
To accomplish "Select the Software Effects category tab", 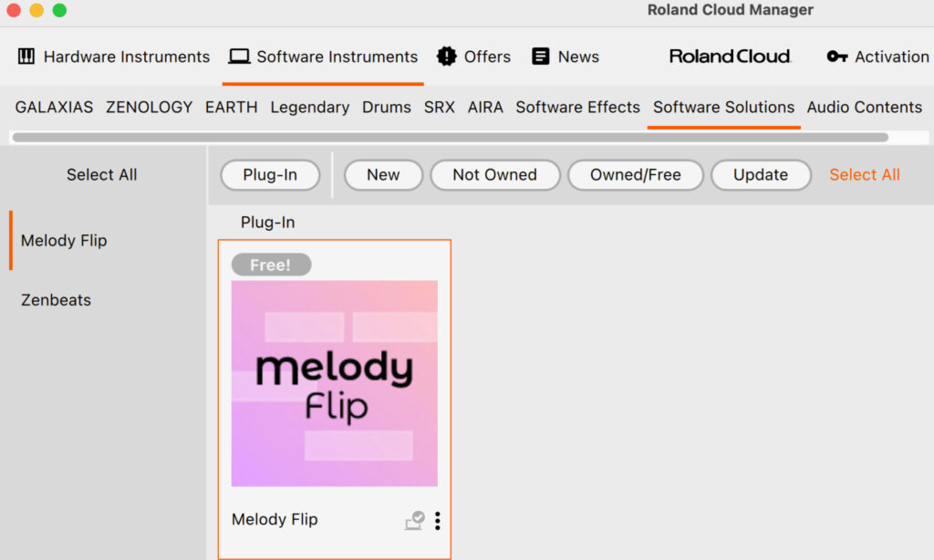I will 577,108.
